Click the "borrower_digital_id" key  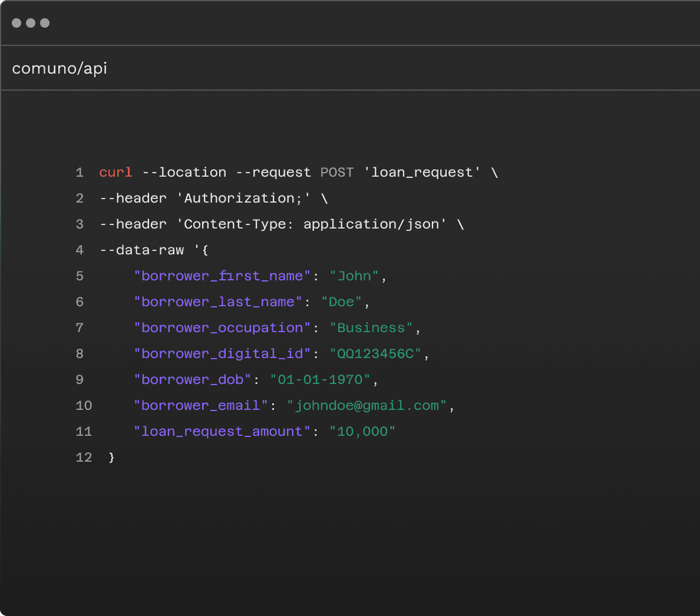222,354
